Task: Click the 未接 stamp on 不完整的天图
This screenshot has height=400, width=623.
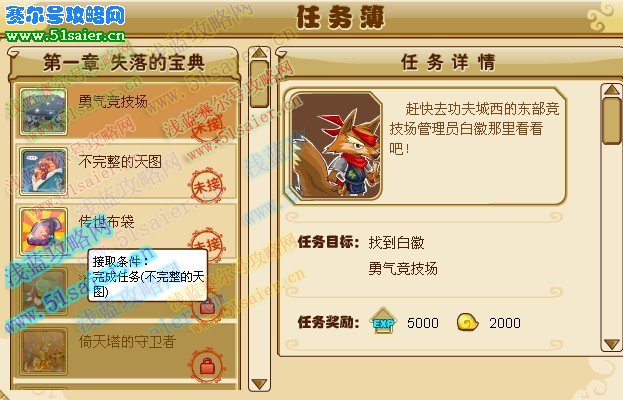Action: tap(207, 185)
